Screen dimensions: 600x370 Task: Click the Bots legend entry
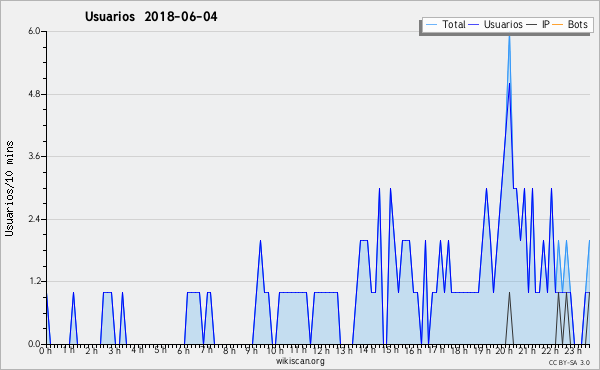570,24
